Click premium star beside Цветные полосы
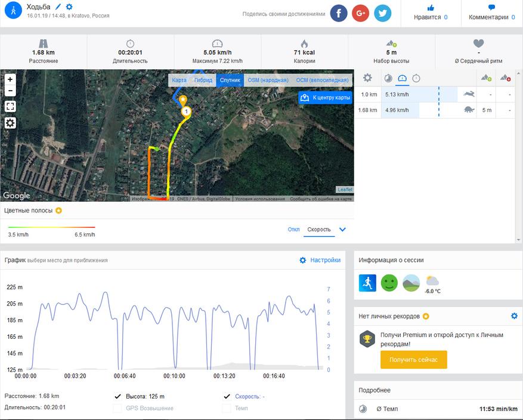The image size is (523, 420). click(x=58, y=211)
